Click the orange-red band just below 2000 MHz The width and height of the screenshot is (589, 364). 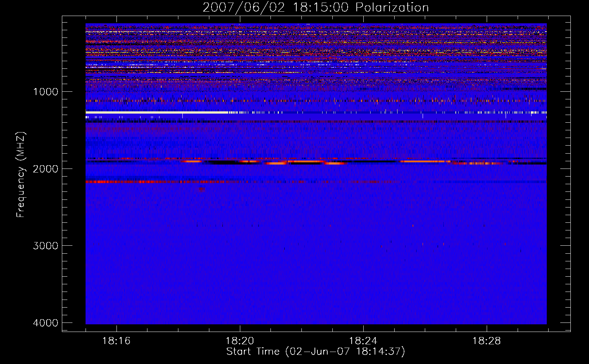(316, 163)
